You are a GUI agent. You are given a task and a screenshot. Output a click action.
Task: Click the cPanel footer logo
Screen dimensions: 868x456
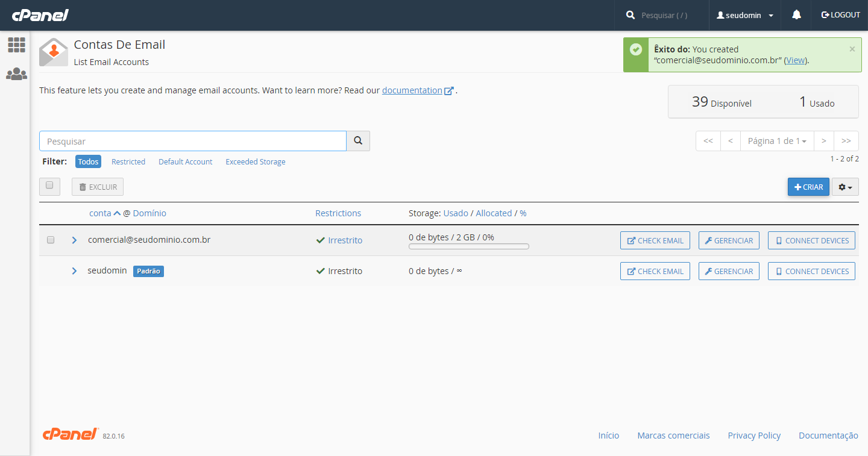pyautogui.click(x=70, y=434)
